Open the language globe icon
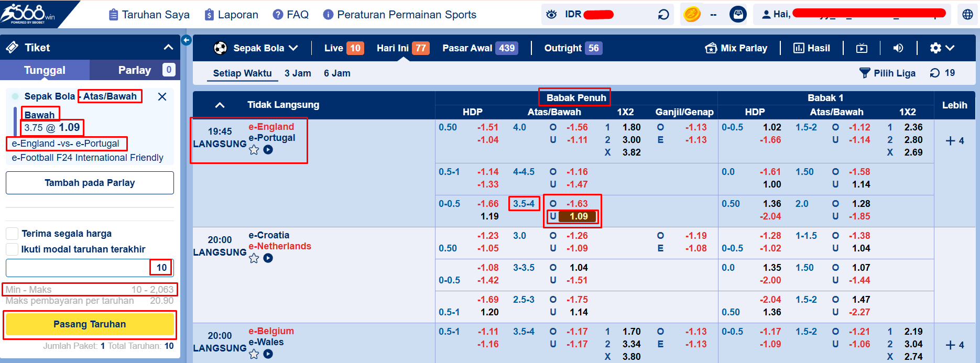This screenshot has width=980, height=363. [967, 15]
